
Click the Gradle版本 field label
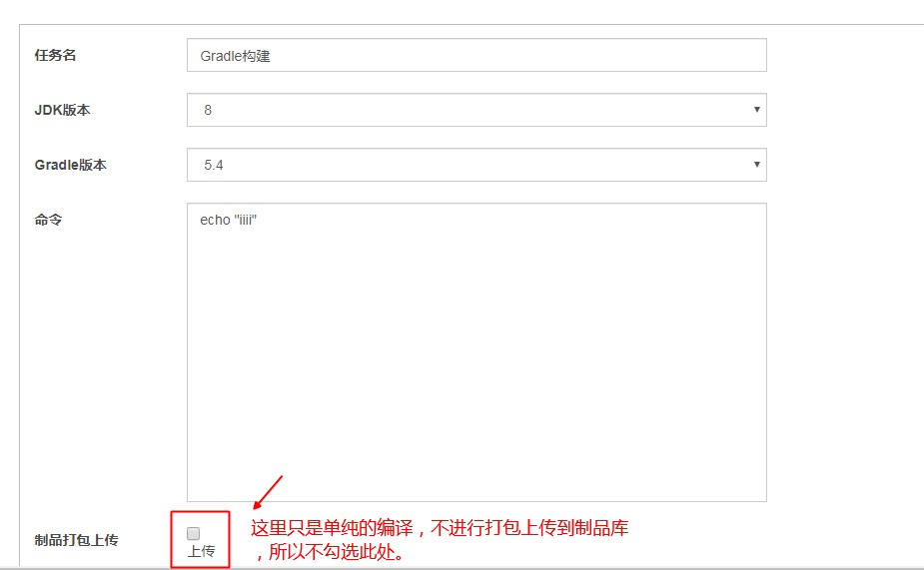[71, 165]
